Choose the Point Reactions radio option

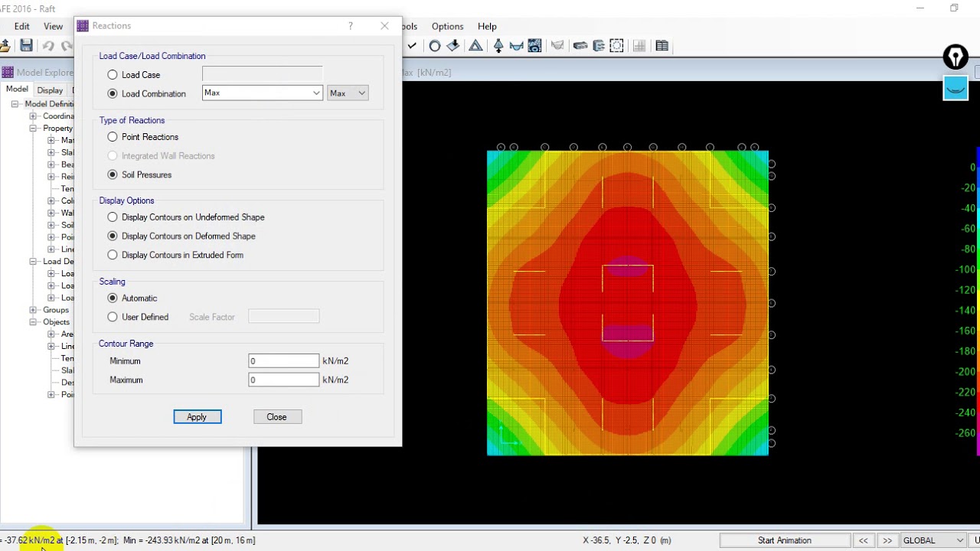point(113,137)
